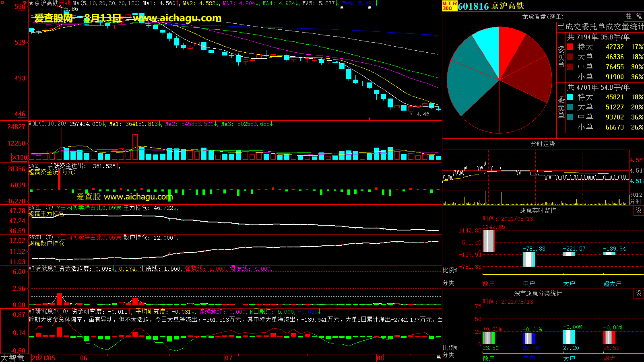Switch pie view to 柱 bar mode
The image size is (644, 362).
pyautogui.click(x=629, y=16)
